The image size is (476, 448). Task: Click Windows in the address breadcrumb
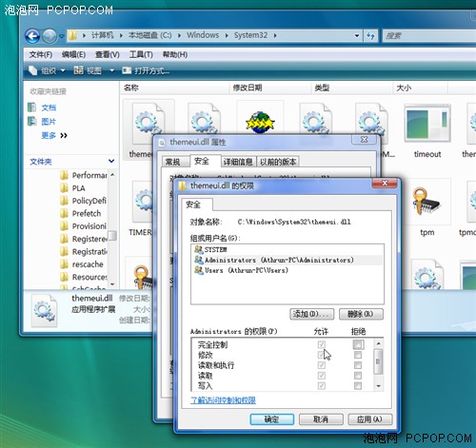pyautogui.click(x=203, y=35)
